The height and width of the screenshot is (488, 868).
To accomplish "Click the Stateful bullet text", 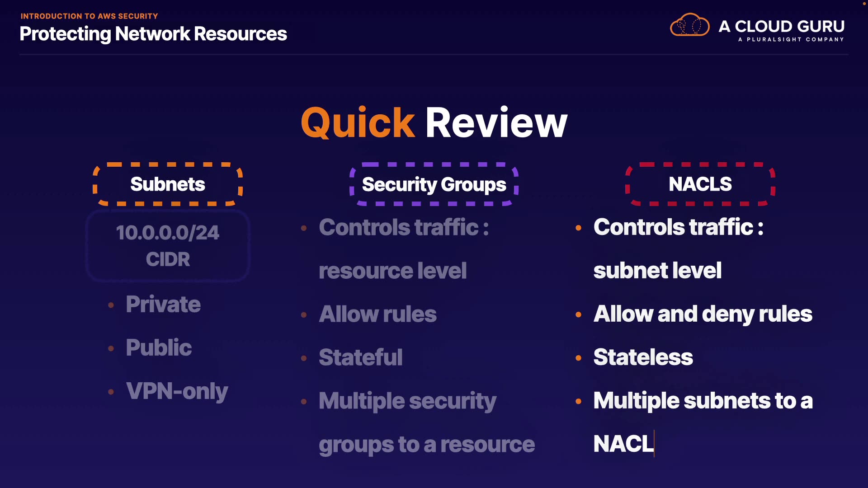I will 361,357.
